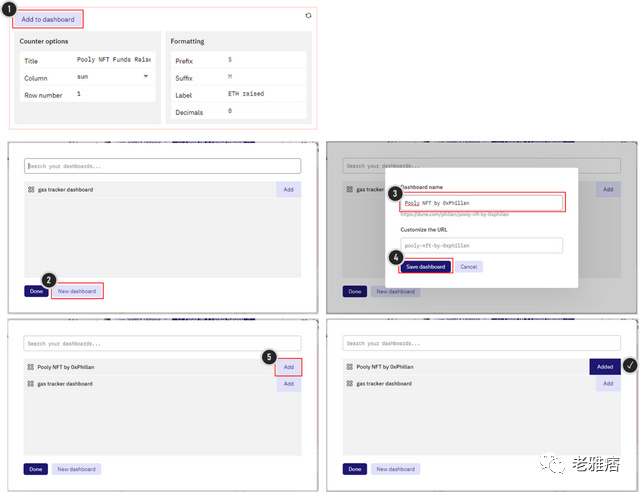Click the Save dashboard button
The width and height of the screenshot is (640, 492).
point(425,267)
